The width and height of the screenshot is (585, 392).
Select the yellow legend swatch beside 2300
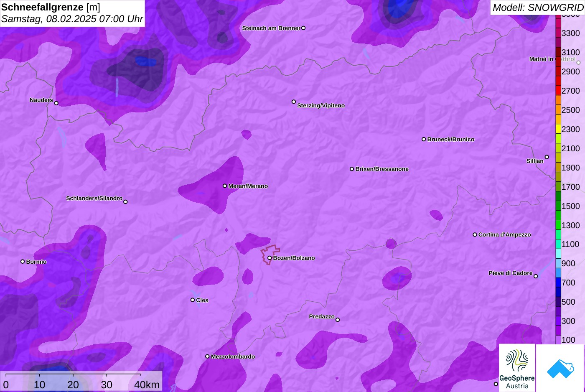click(x=558, y=129)
